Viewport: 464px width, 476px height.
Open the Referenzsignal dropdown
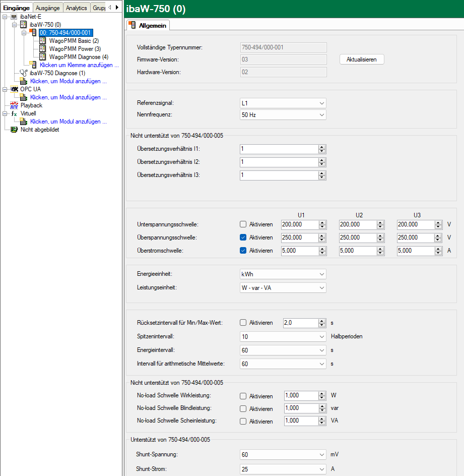[x=283, y=103]
